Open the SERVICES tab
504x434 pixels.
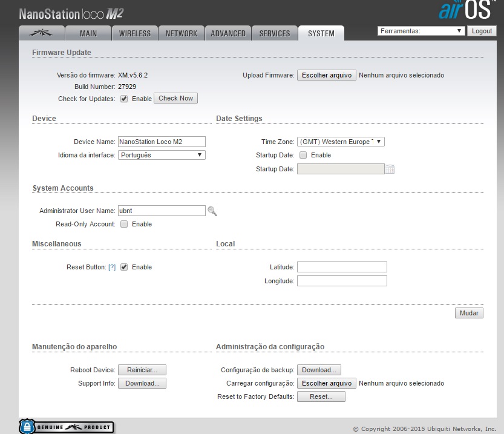point(275,33)
